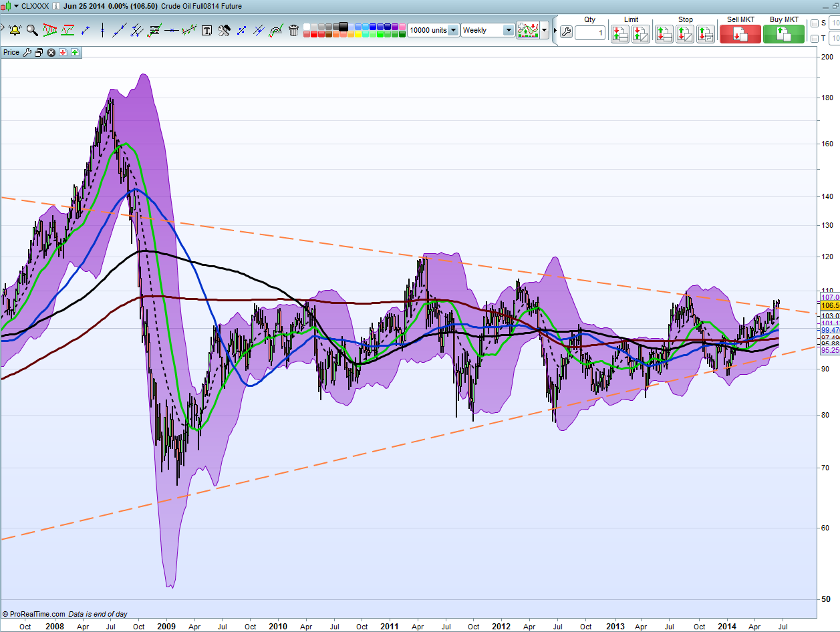
Task: Click the first Limit order icon
Action: click(x=620, y=34)
